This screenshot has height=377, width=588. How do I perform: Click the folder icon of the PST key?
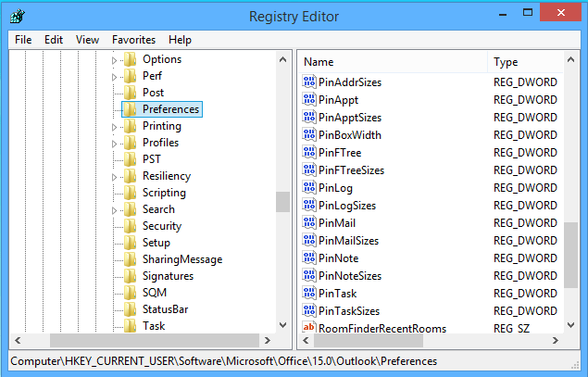click(131, 159)
